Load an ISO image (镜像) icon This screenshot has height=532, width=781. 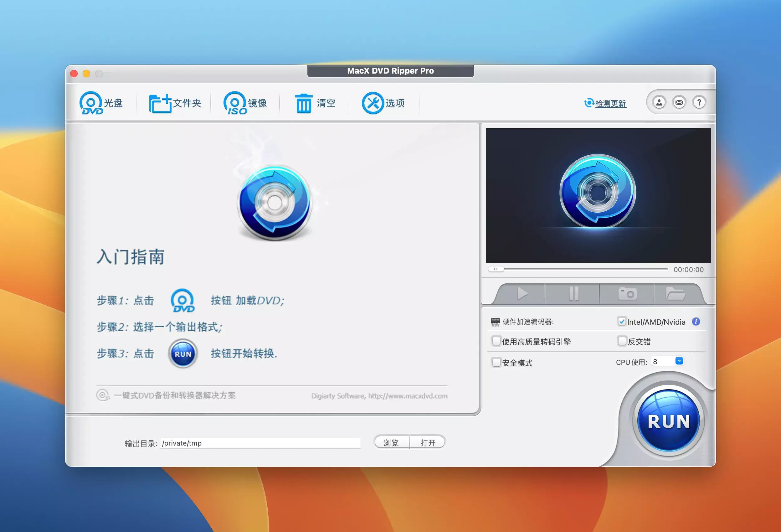coord(235,103)
